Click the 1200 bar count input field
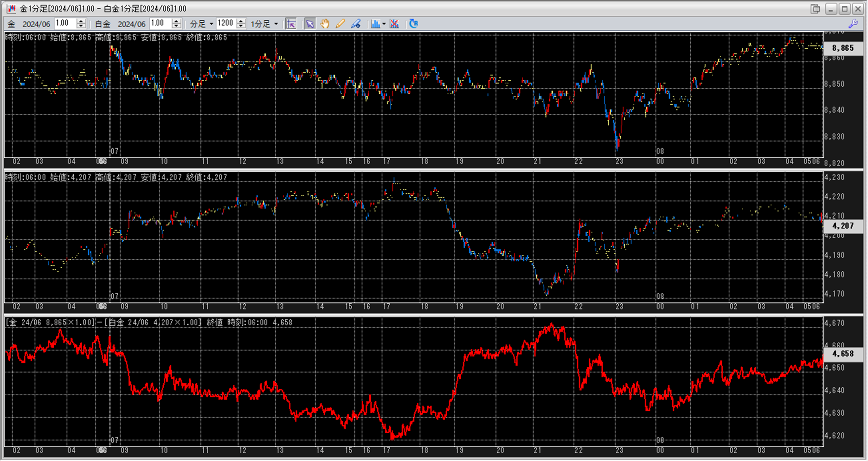Screen dimensions: 868x461 [x=226, y=23]
